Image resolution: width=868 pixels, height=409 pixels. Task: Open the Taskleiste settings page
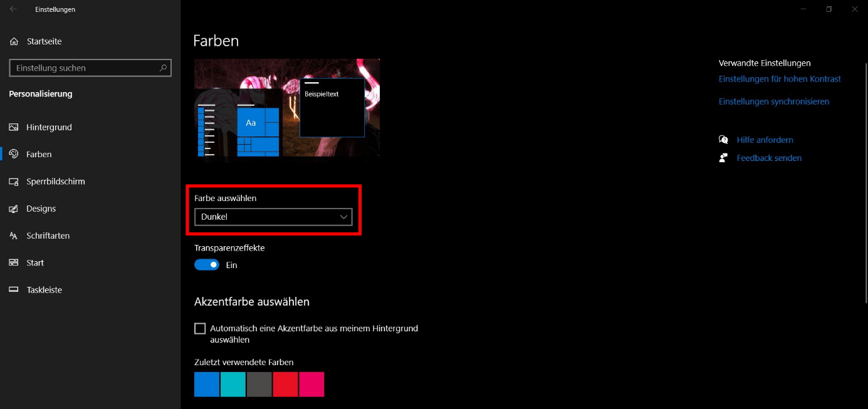coord(90,290)
